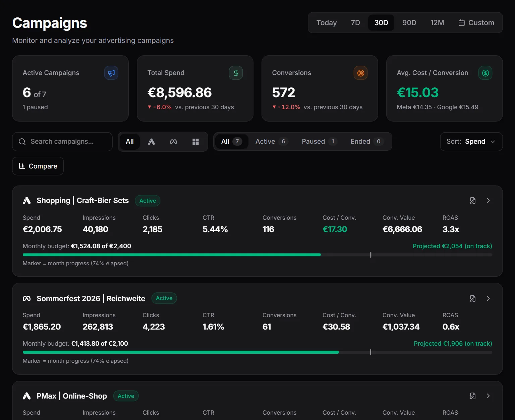Open report icon for Sommerfest 2026 Reichweite
The image size is (515, 420).
[473, 298]
